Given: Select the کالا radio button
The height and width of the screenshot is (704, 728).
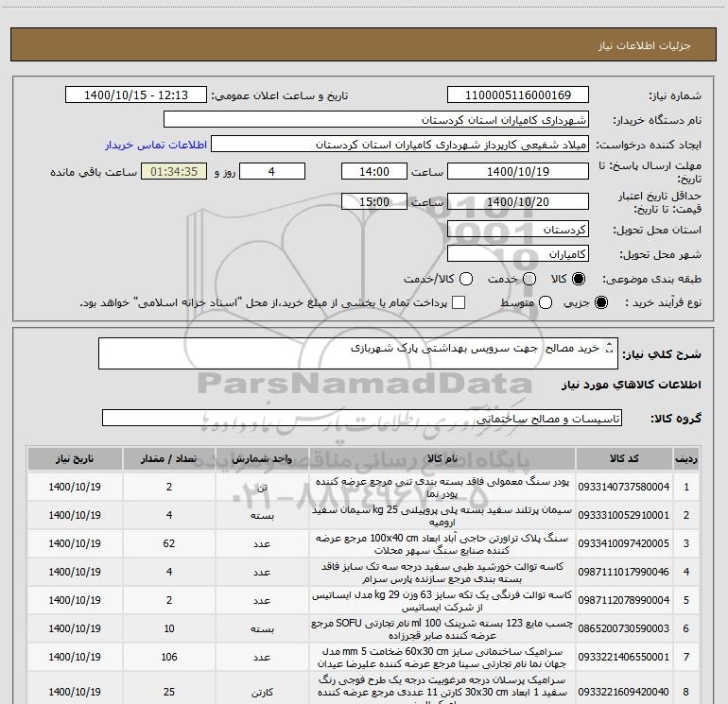Looking at the screenshot, I should (x=579, y=279).
